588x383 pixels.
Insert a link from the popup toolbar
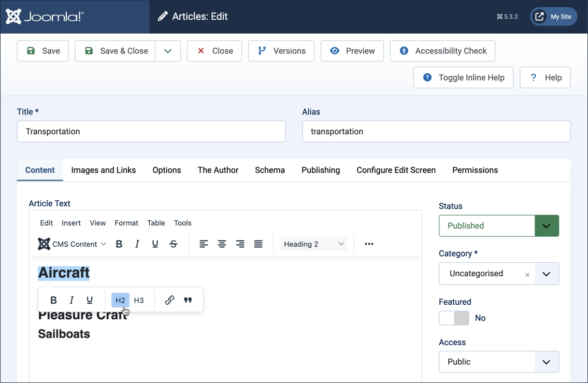(169, 300)
